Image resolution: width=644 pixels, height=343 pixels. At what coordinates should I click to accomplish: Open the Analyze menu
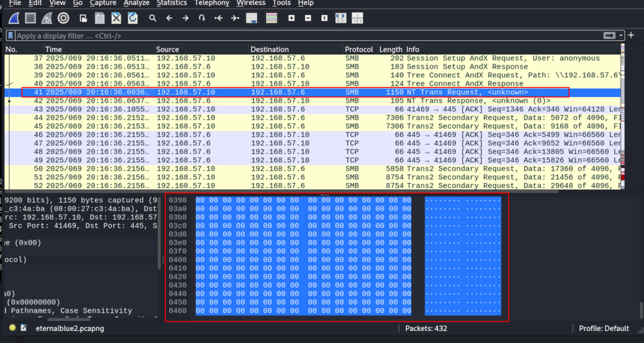[136, 3]
